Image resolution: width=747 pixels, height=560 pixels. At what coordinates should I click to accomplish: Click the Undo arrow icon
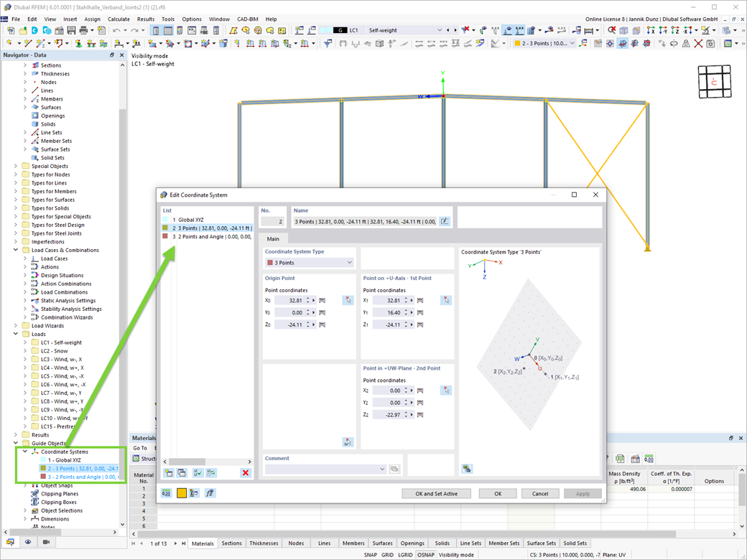click(116, 30)
